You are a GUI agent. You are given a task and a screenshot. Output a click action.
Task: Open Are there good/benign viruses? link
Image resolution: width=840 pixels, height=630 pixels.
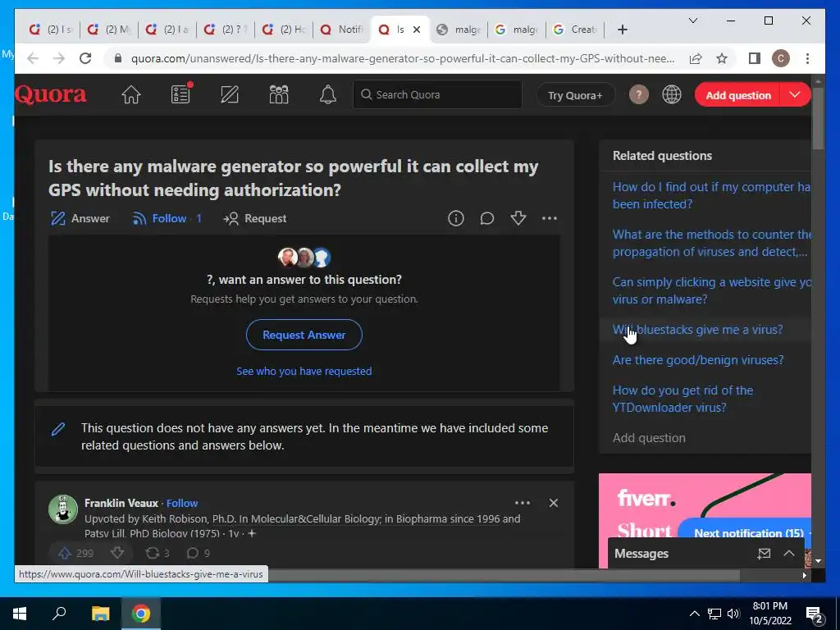point(698,360)
